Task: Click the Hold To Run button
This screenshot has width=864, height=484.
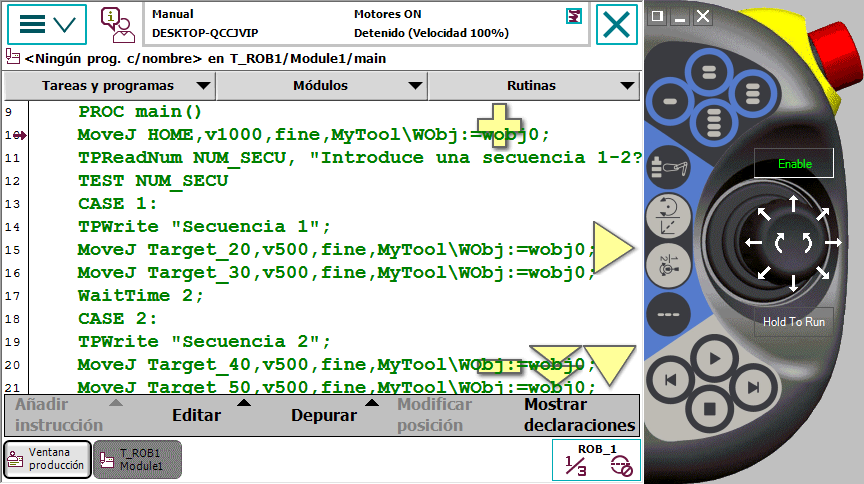Action: pyautogui.click(x=794, y=322)
